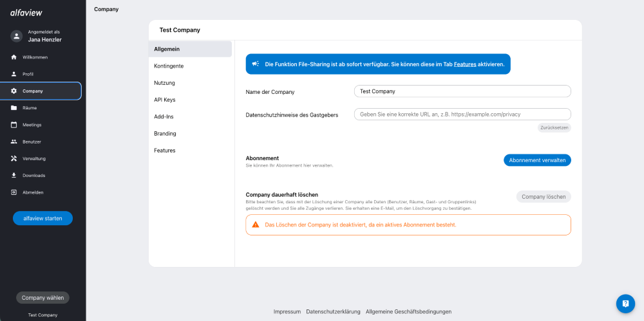
Task: Click Test Company label below Company wählen
Action: pyautogui.click(x=43, y=315)
